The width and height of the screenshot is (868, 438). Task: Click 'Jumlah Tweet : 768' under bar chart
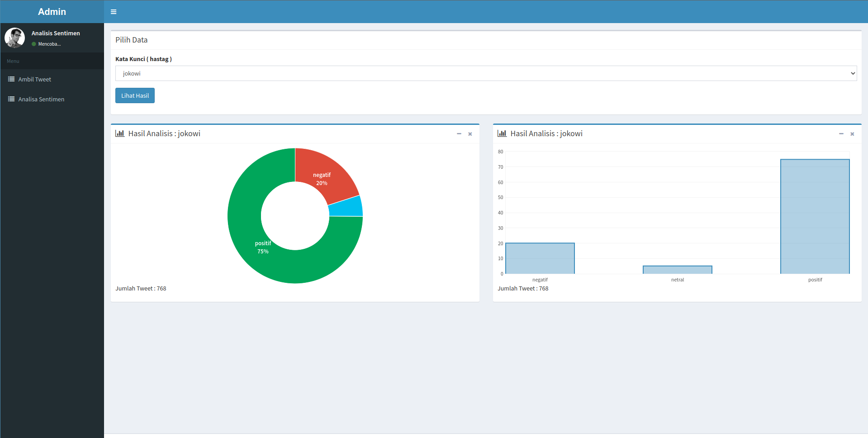(x=523, y=289)
